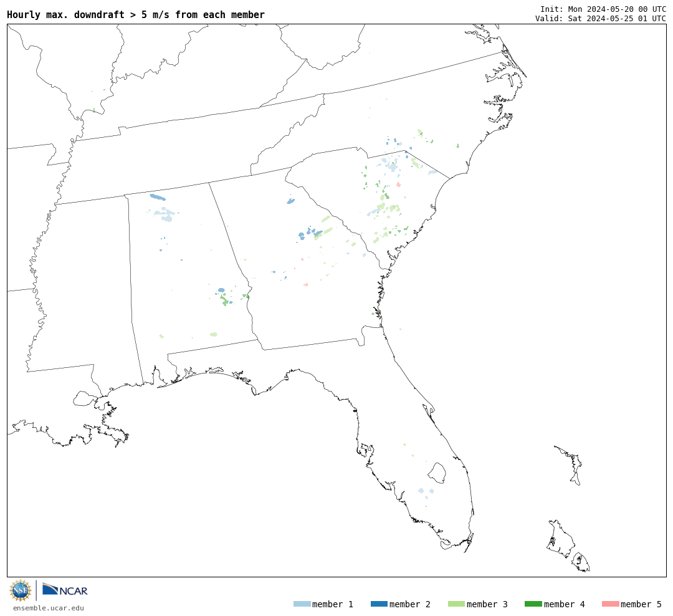The width and height of the screenshot is (673, 616).
Task: Select the 'member 2' legend label
Action: pos(410,604)
